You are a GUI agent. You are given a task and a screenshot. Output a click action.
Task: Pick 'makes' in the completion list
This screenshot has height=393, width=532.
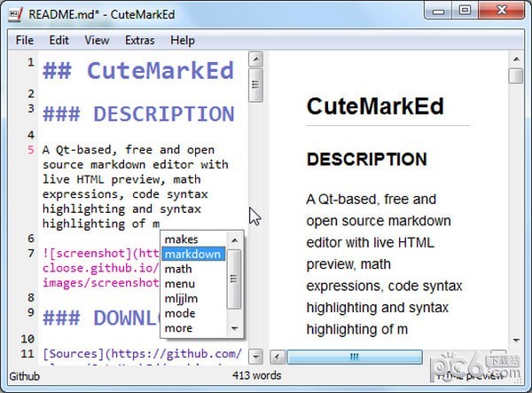click(182, 240)
